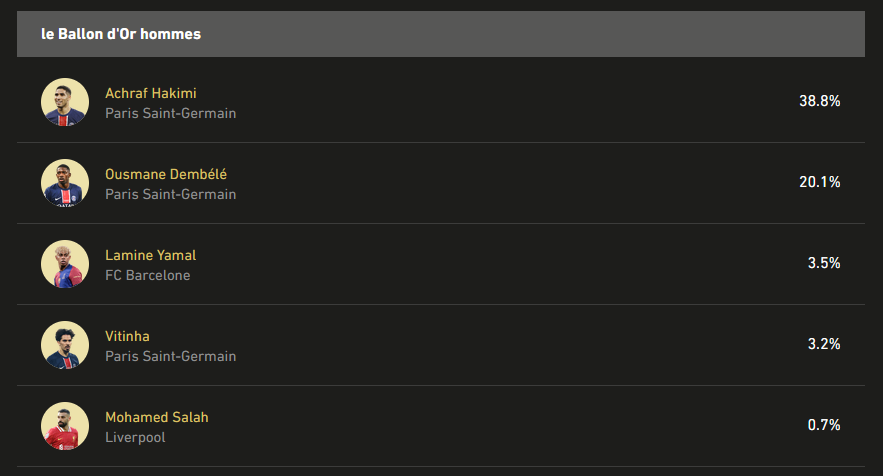Screen dimensions: 883x476
Task: Select the Lamine Yamal name link
Action: [150, 255]
